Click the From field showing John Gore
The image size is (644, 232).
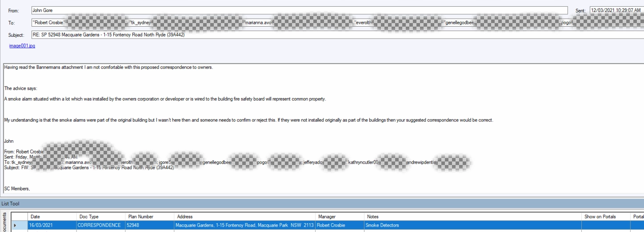299,10
